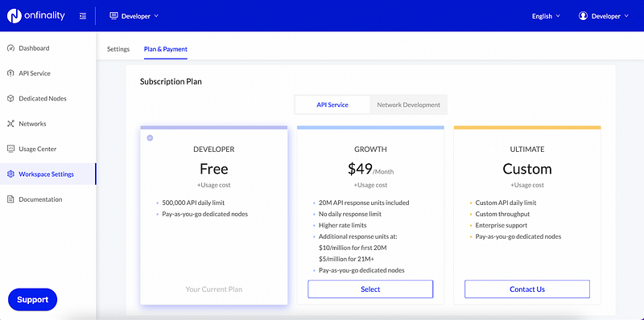Click the Usage Center monitor icon
644x320 pixels.
pyautogui.click(x=11, y=149)
